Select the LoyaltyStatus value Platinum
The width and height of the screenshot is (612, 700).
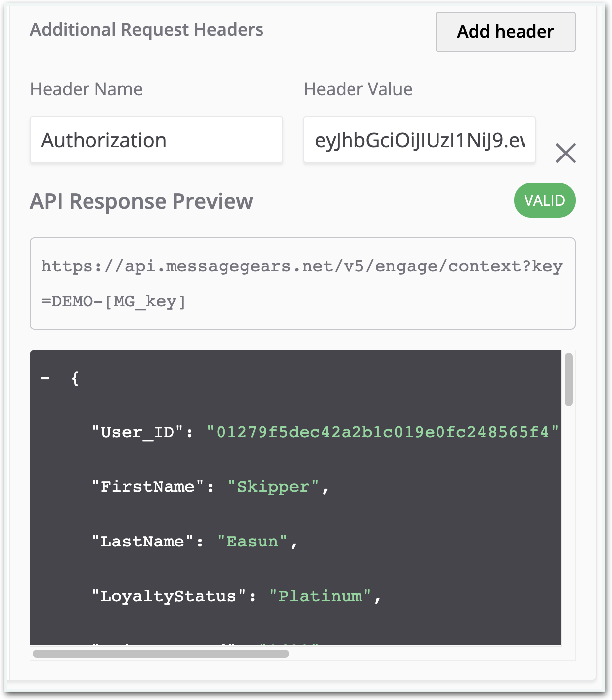[321, 596]
